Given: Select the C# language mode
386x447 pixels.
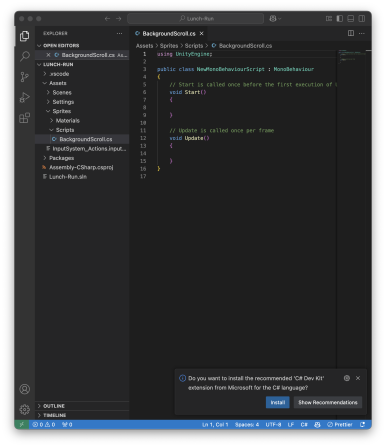Looking at the screenshot, I should [304, 424].
